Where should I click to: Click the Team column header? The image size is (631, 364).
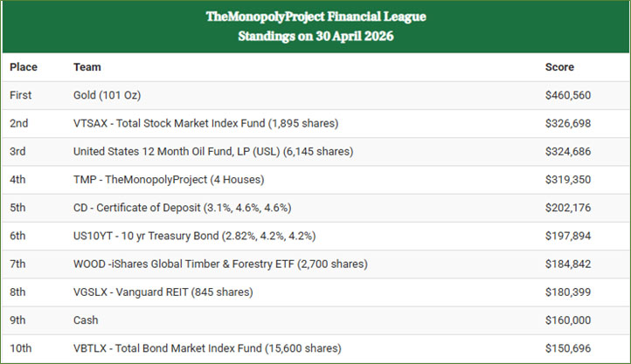click(x=87, y=67)
